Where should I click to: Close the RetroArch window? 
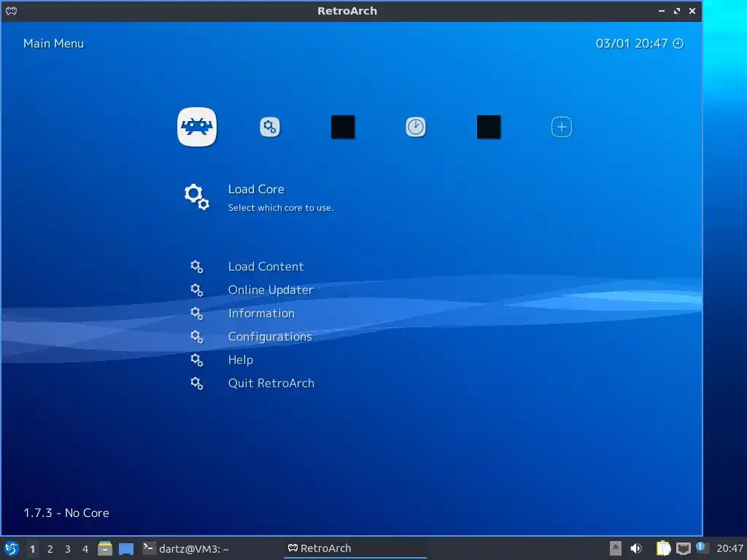[x=692, y=11]
